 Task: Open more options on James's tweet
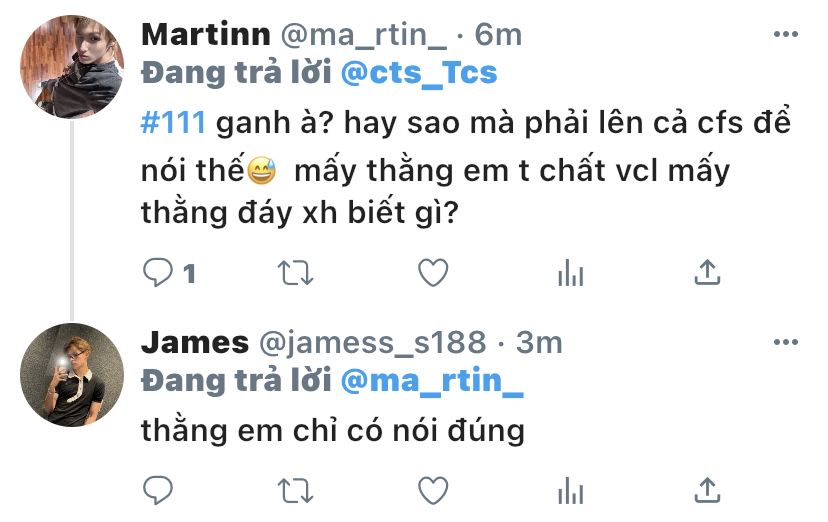[x=786, y=342]
